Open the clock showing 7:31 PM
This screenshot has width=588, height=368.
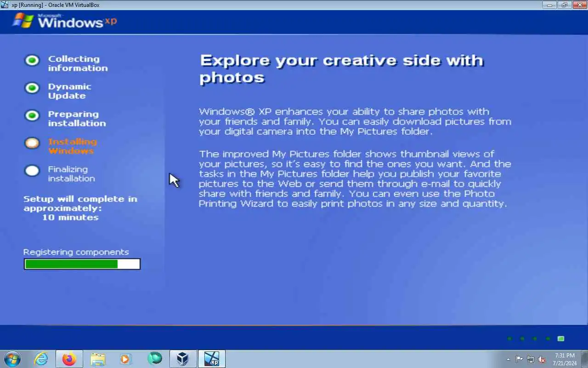[565, 359]
